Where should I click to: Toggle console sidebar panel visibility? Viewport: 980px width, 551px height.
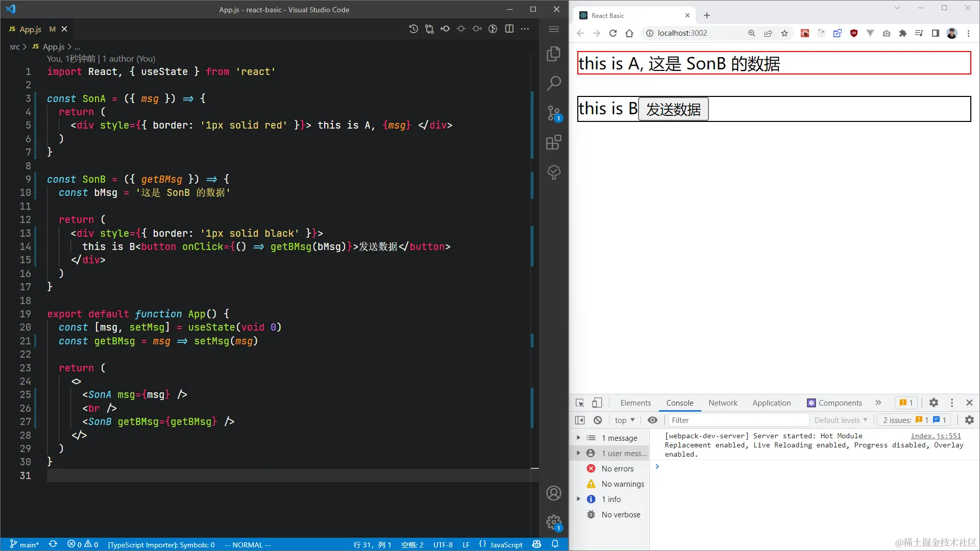580,420
